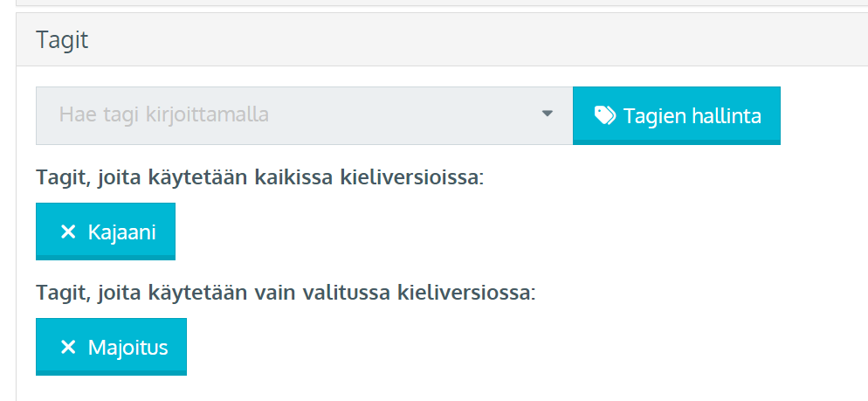Remove the Majoitus tag via its X icon
The image size is (868, 401).
tap(67, 348)
